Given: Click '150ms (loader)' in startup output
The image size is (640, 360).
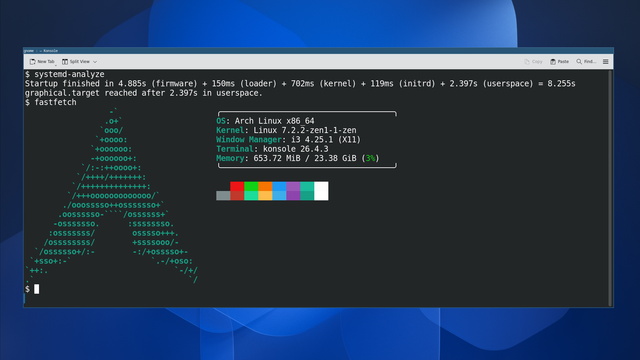Looking at the screenshot, I should (x=244, y=84).
